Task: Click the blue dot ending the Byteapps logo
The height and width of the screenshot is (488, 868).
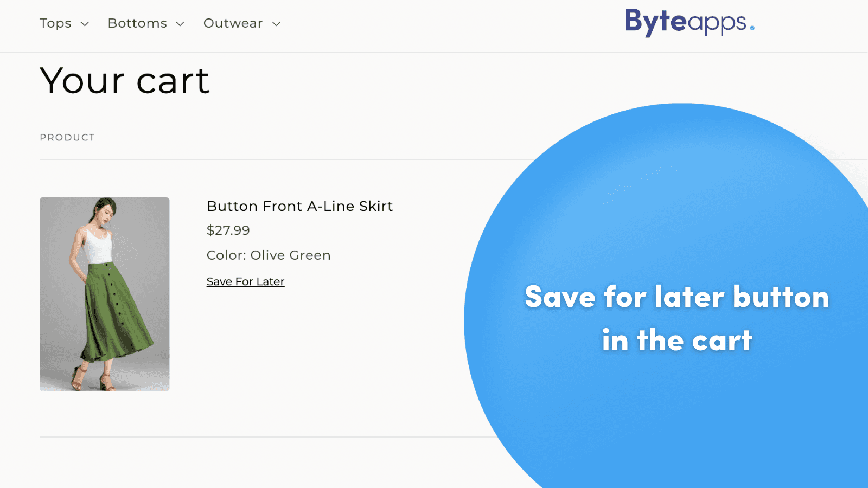Action: (752, 28)
